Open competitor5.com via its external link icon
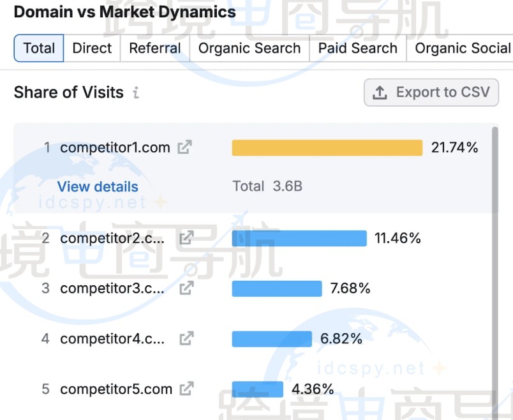 pyautogui.click(x=186, y=389)
